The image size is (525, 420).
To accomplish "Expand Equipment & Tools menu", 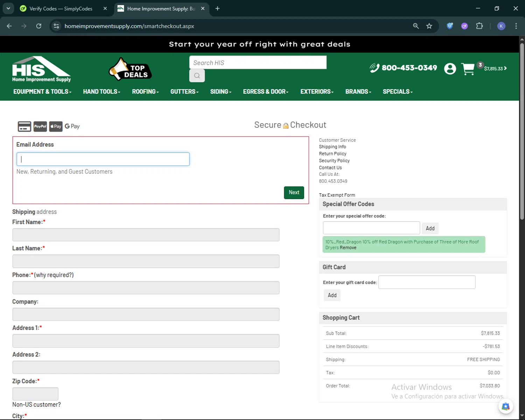I will coord(42,92).
